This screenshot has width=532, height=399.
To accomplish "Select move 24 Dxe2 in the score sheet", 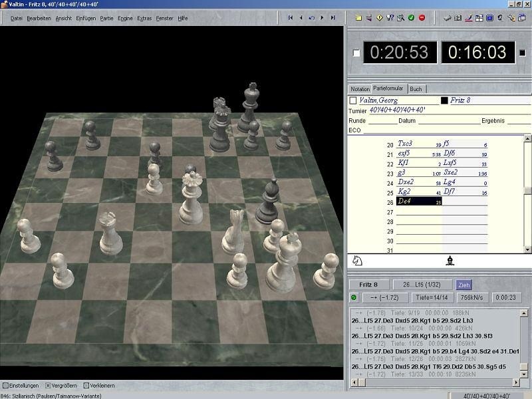I will pyautogui.click(x=406, y=182).
